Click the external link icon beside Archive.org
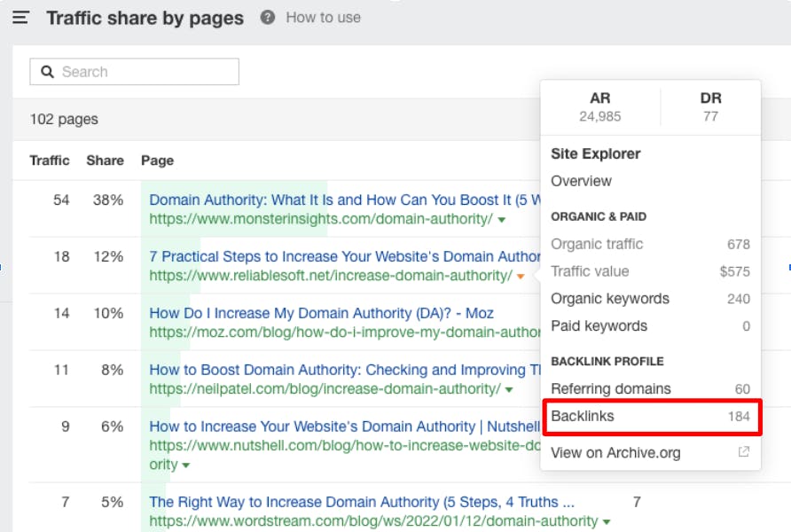 [x=744, y=452]
